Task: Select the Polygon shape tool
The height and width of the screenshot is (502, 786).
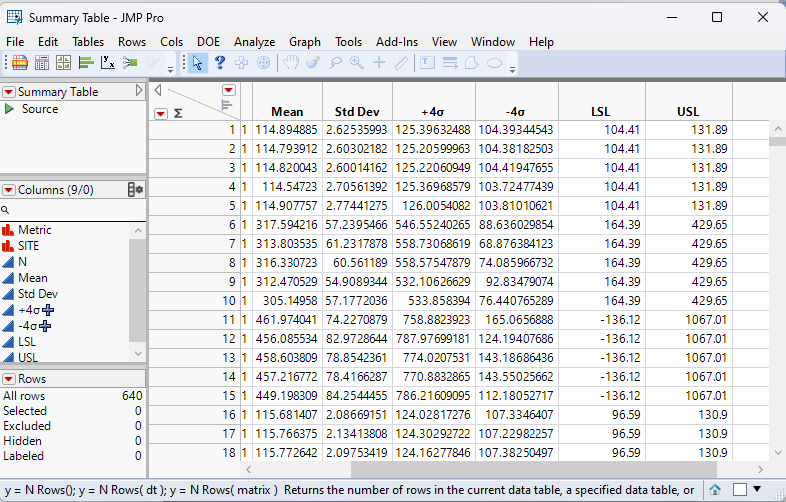Action: click(472, 63)
